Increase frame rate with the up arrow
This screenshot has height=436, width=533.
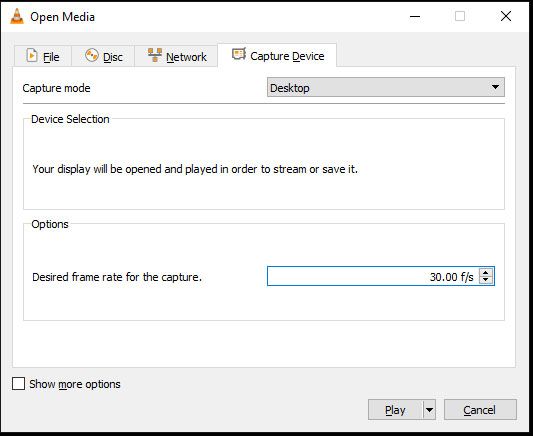pyautogui.click(x=486, y=273)
